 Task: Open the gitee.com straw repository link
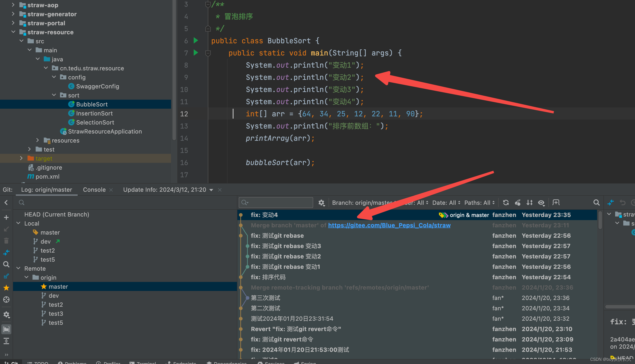(x=389, y=225)
